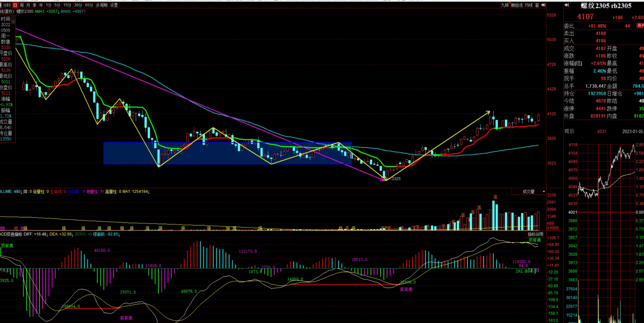Close the data info box with X

[13, 17]
